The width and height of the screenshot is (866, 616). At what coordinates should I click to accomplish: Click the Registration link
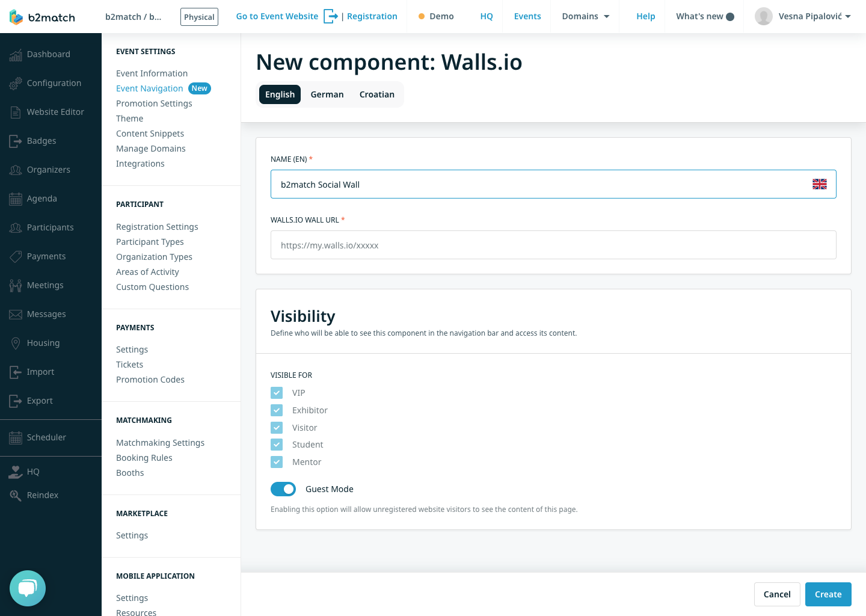[372, 16]
